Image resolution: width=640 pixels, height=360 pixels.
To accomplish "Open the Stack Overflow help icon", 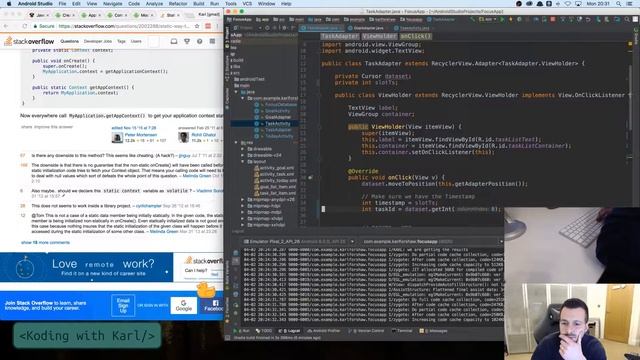I will (200, 41).
